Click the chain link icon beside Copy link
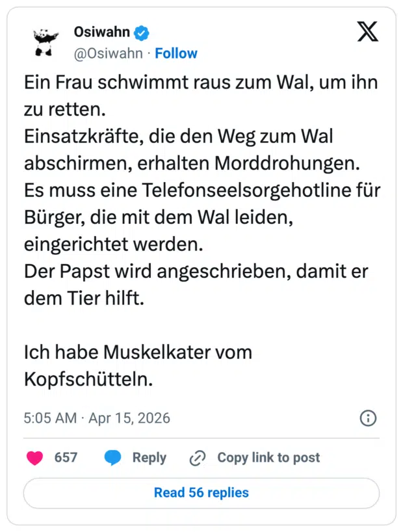The image size is (403, 532). (x=196, y=458)
